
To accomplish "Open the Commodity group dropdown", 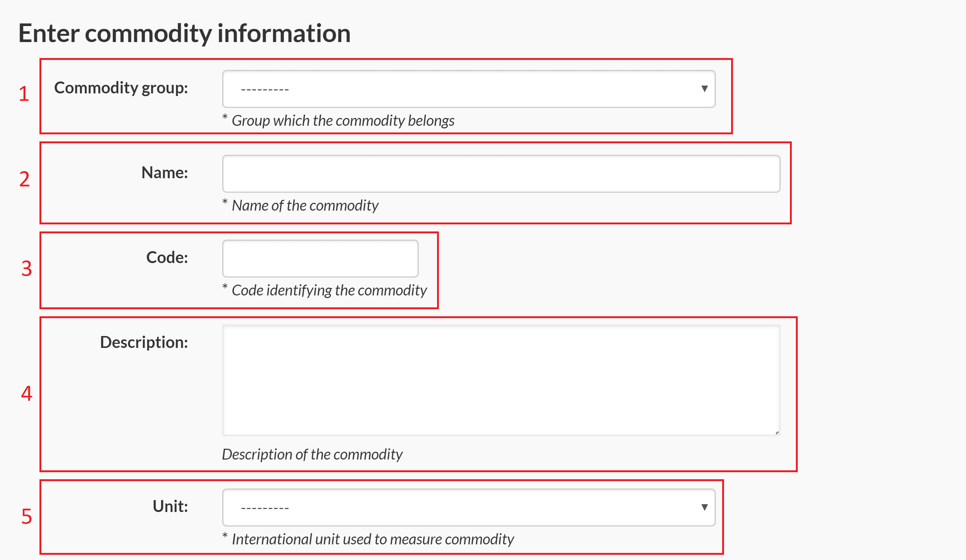I will (468, 89).
